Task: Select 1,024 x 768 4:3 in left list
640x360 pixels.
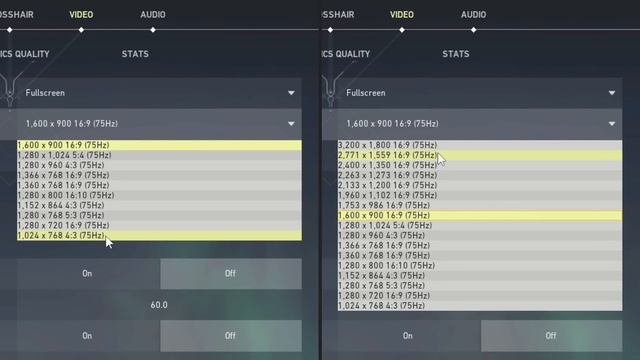Action: [159, 236]
